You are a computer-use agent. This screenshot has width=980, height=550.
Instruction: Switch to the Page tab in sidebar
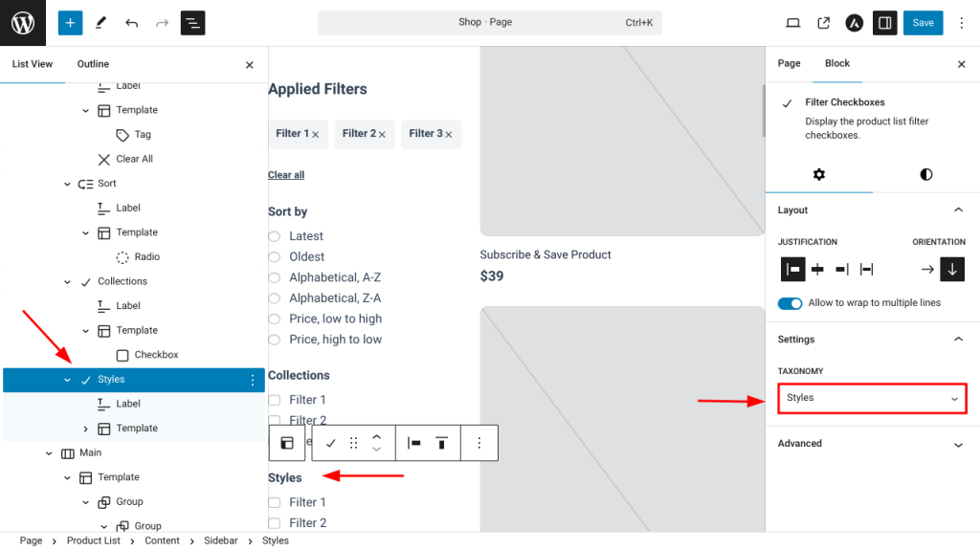[x=789, y=63]
